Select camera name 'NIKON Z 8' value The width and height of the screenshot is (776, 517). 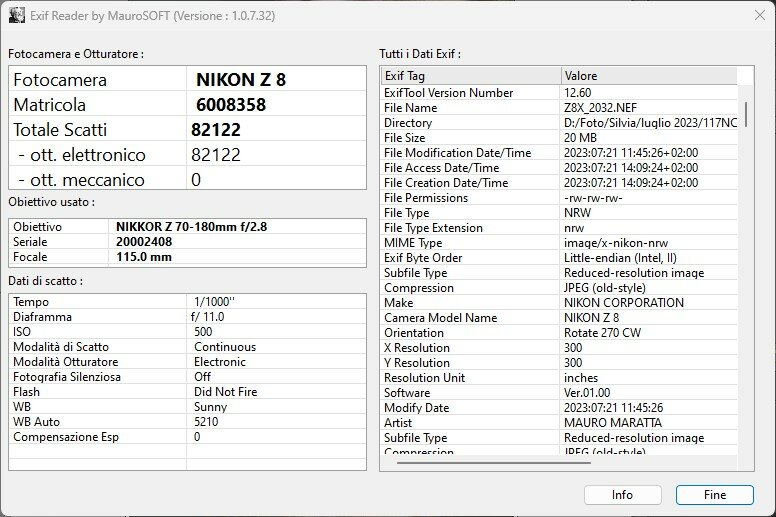(241, 80)
